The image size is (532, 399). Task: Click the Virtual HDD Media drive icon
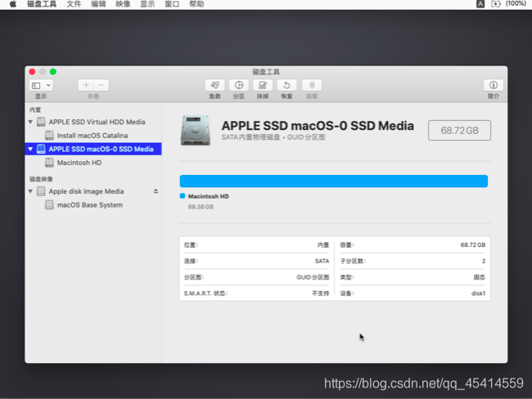coord(41,122)
